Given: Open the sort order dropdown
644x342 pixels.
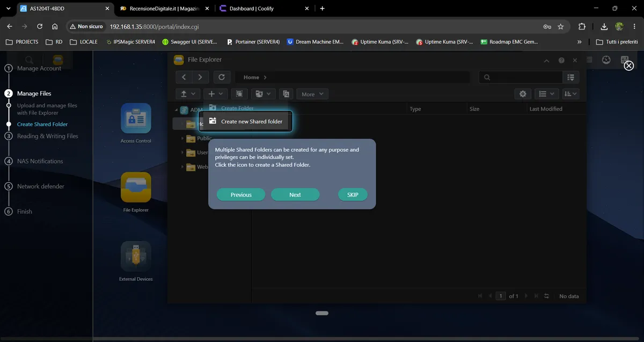Looking at the screenshot, I should pyautogui.click(x=570, y=94).
